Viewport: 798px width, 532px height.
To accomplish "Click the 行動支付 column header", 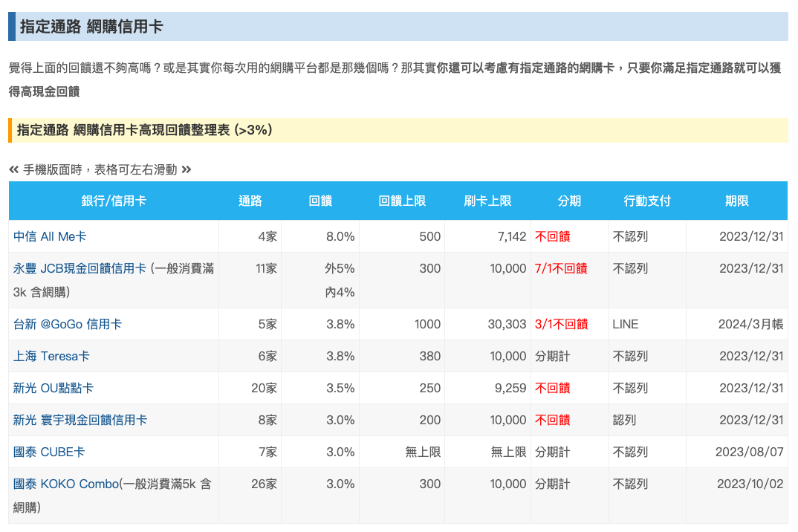I will (647, 201).
